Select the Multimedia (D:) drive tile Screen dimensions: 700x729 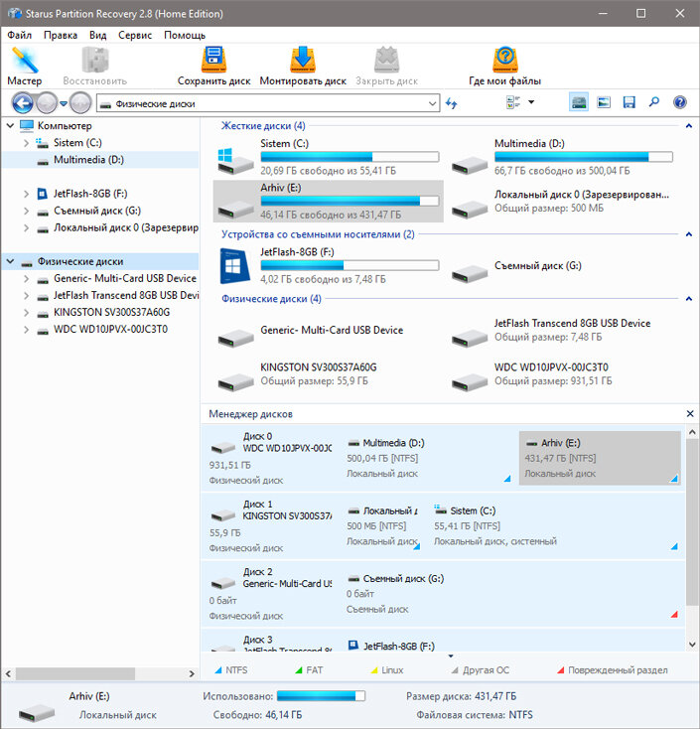pyautogui.click(x=562, y=157)
